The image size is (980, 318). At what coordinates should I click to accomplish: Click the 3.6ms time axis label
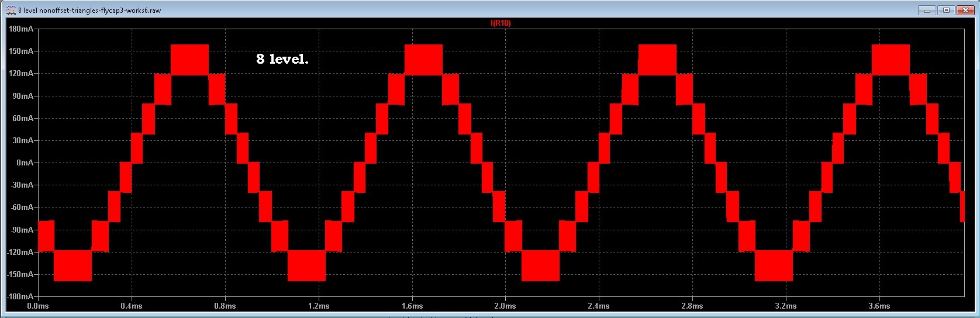[879, 306]
